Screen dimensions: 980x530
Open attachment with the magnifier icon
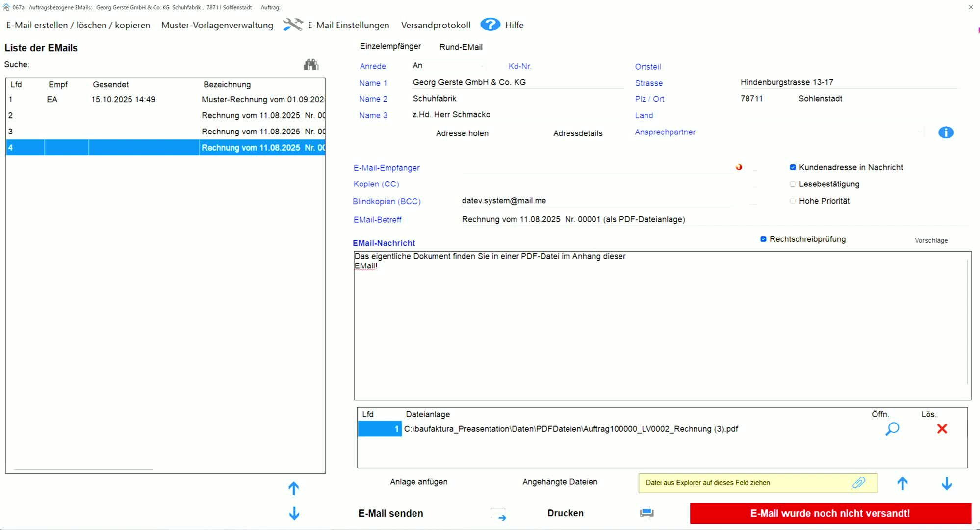click(x=892, y=429)
